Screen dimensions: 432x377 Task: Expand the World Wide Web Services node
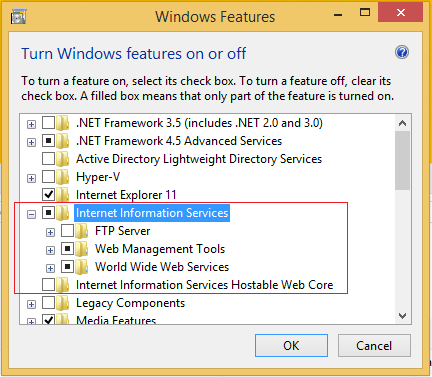pyautogui.click(x=50, y=268)
